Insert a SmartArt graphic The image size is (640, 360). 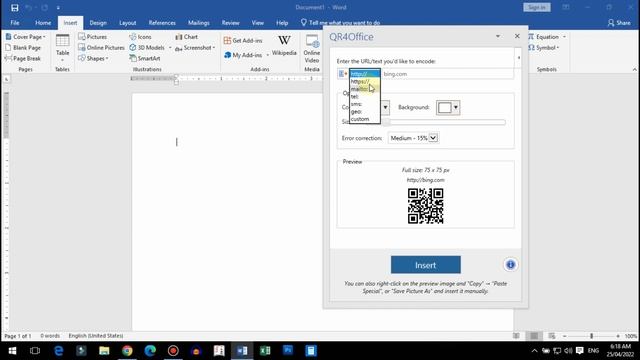pos(145,58)
